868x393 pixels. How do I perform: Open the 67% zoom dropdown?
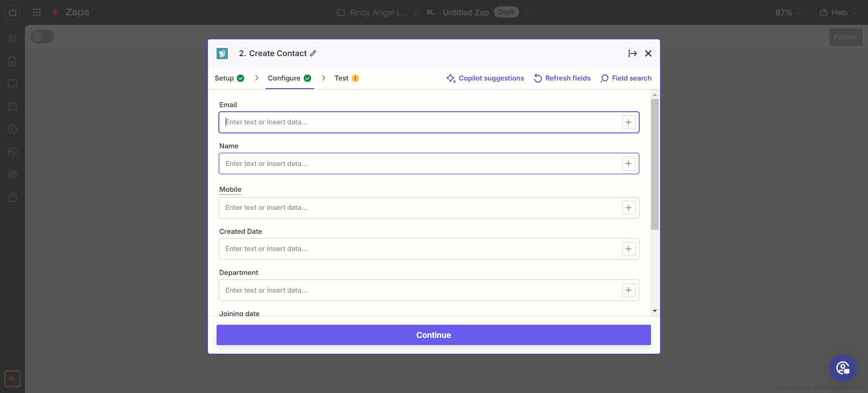[788, 13]
